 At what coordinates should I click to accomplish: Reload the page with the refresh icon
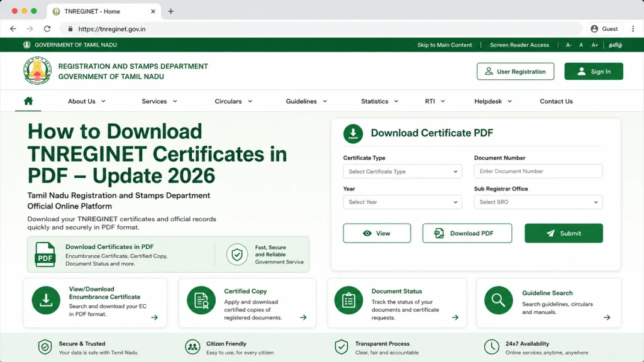pyautogui.click(x=47, y=29)
